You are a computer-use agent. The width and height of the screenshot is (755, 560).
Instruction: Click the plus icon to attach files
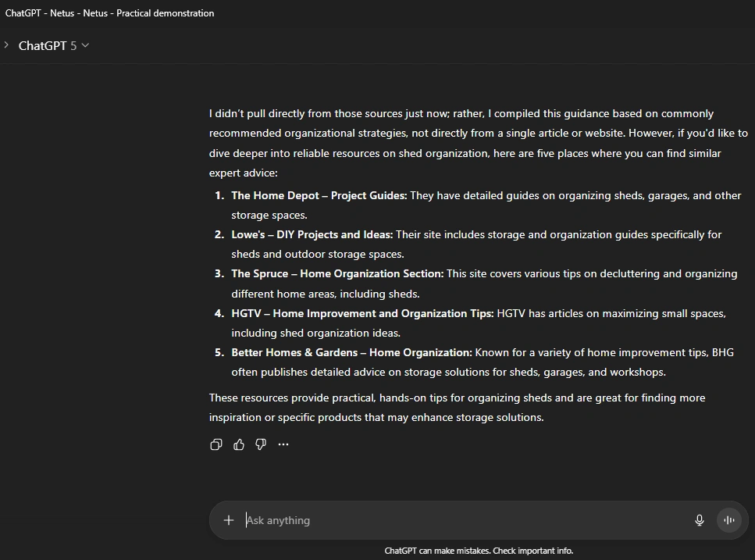[228, 520]
